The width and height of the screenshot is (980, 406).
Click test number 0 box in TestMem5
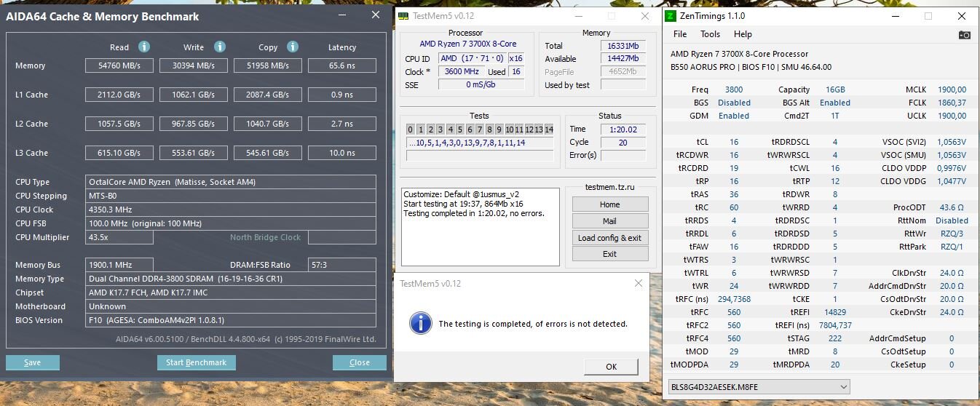point(411,130)
